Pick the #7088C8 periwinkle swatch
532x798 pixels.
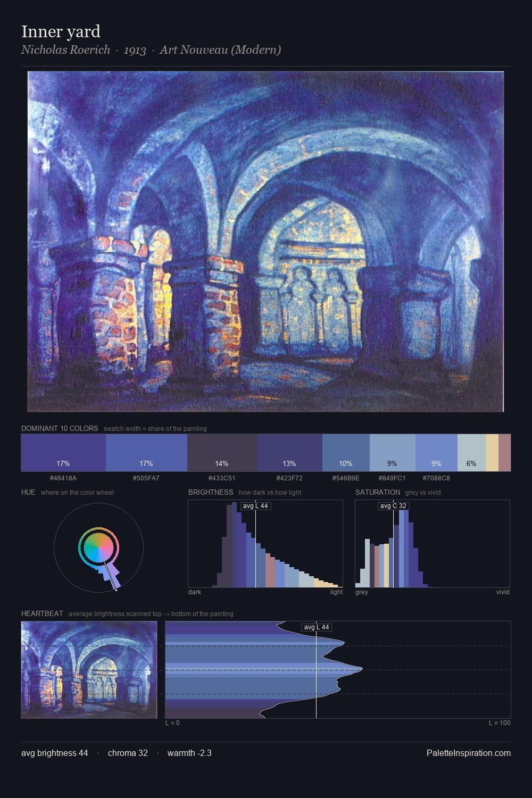click(x=436, y=453)
